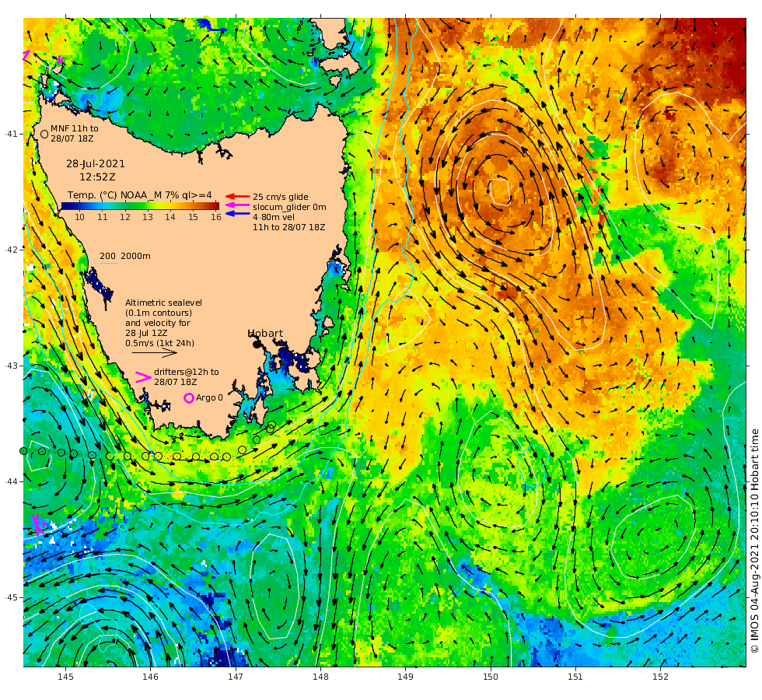
Task: Click the 'Temp. (°C) NOAA_M 7% ql>=4' title
Action: pos(139,195)
